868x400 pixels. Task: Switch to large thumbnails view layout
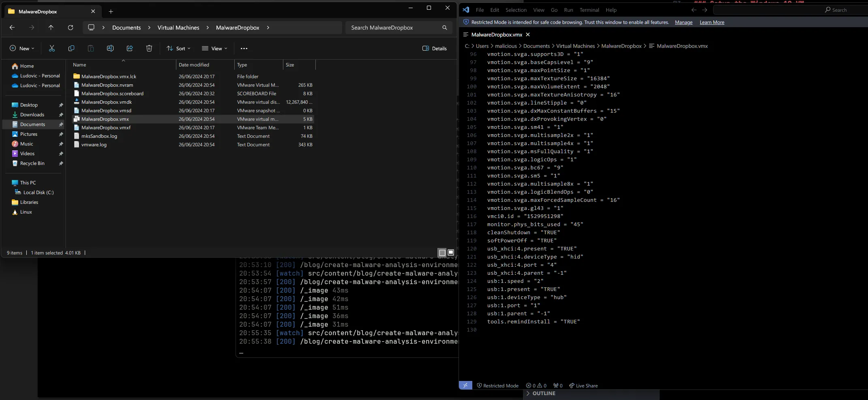click(451, 252)
